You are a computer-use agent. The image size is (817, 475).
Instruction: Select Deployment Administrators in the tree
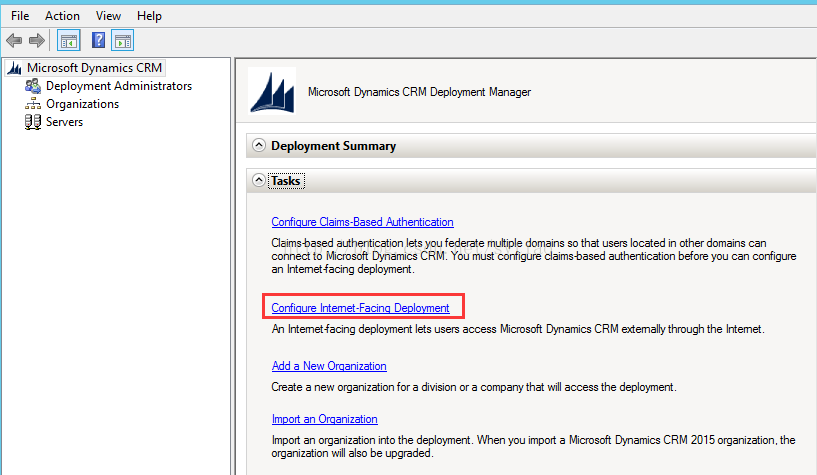(119, 86)
